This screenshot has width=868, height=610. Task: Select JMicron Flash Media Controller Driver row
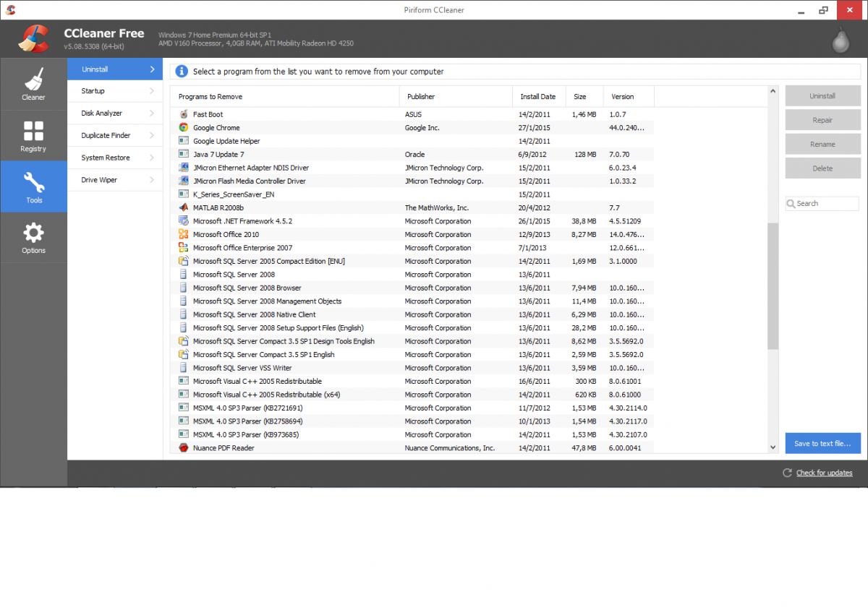(413, 181)
